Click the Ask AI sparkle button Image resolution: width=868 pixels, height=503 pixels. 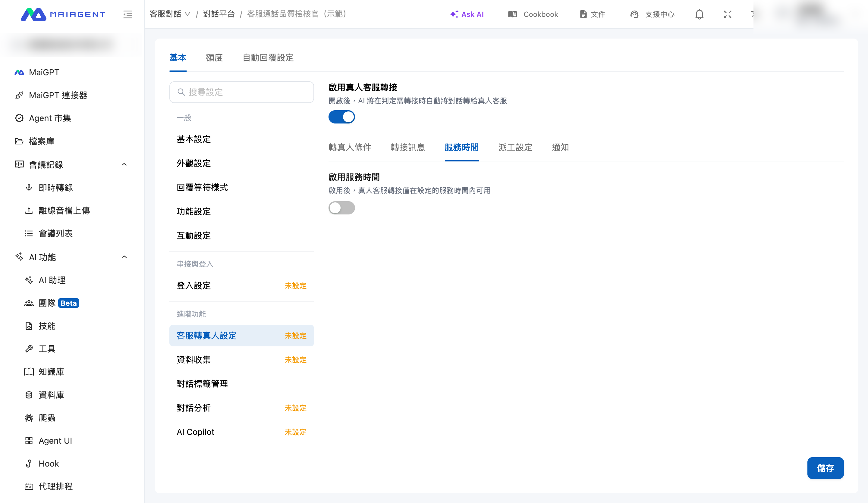467,14
